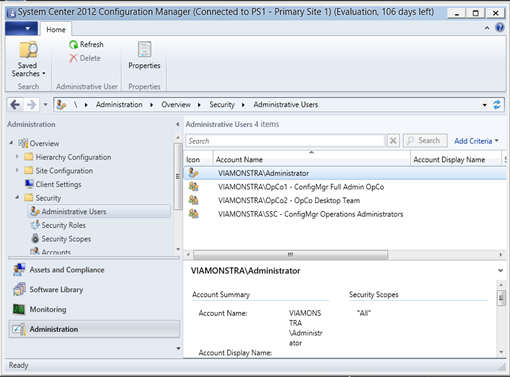
Task: Click the refresh icon beside the address bar
Action: 497,105
